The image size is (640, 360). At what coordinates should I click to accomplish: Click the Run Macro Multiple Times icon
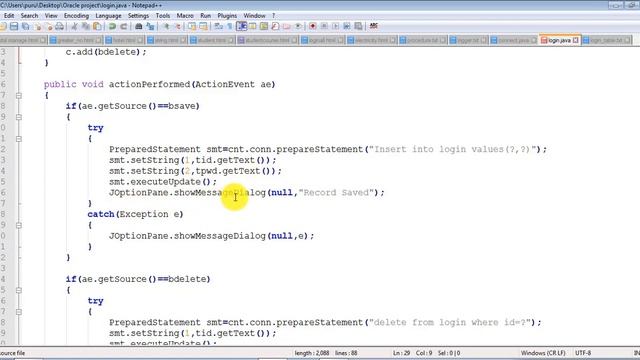pos(347,27)
